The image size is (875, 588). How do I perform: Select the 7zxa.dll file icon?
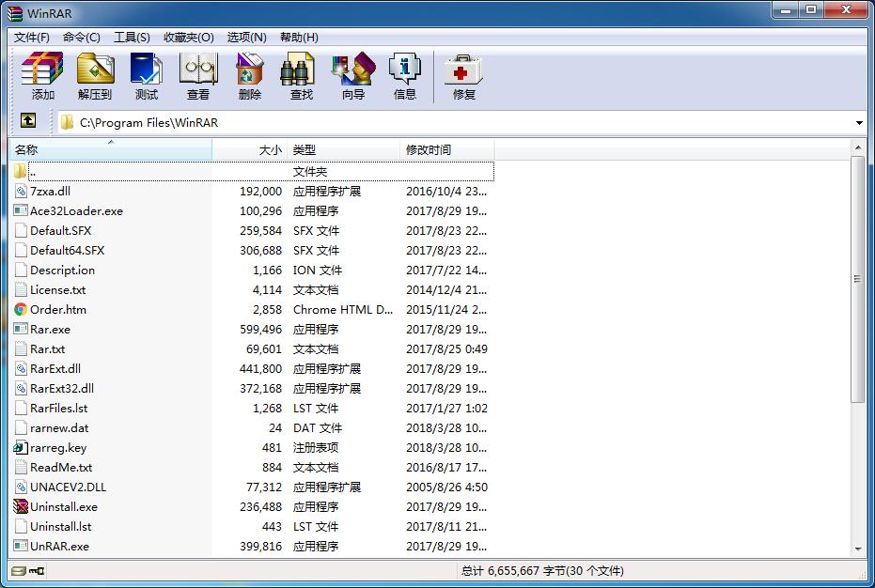click(x=21, y=192)
